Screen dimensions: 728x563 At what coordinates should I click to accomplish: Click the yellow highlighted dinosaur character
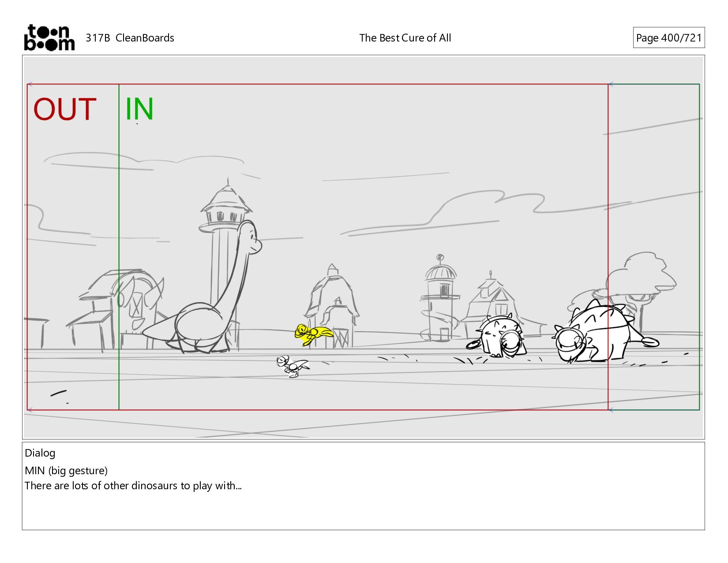pos(313,334)
